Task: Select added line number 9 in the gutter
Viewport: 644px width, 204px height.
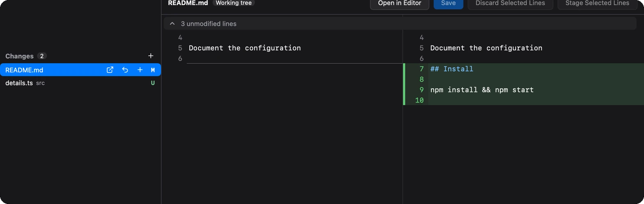Action: pos(421,89)
